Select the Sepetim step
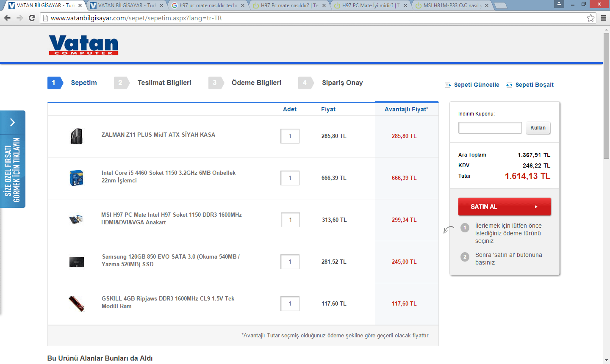 [72, 83]
